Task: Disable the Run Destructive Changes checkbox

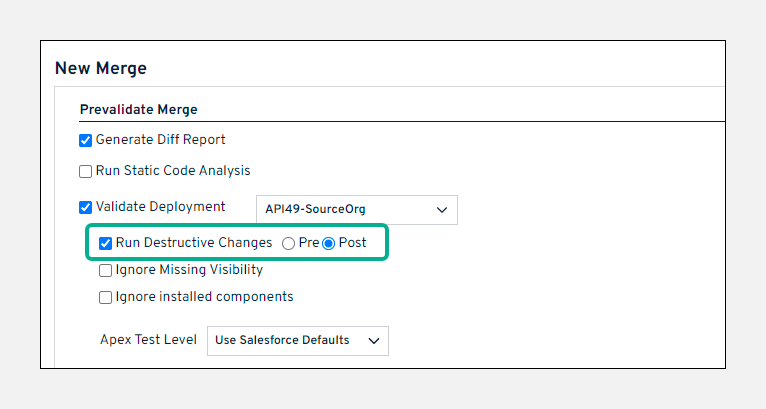Action: pyautogui.click(x=105, y=243)
